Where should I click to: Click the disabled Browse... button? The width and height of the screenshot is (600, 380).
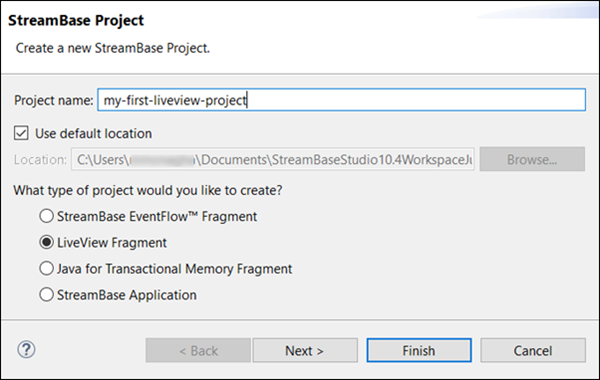pyautogui.click(x=532, y=159)
